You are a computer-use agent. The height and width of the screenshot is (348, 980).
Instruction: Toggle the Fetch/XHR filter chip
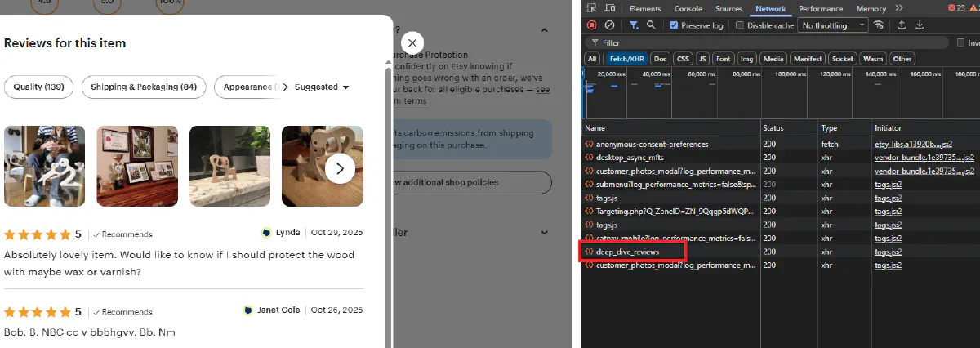coord(626,59)
